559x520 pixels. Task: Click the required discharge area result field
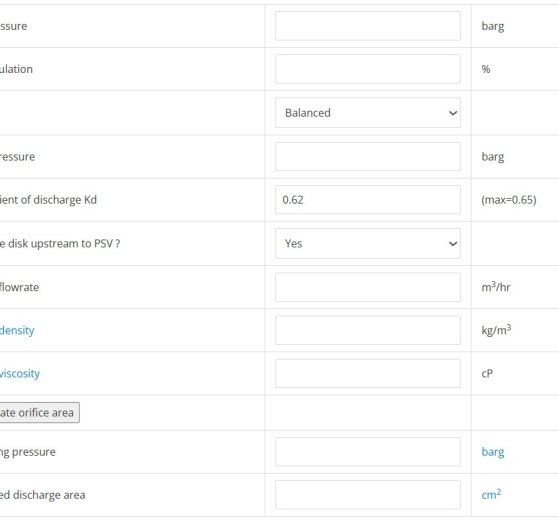tap(368, 495)
